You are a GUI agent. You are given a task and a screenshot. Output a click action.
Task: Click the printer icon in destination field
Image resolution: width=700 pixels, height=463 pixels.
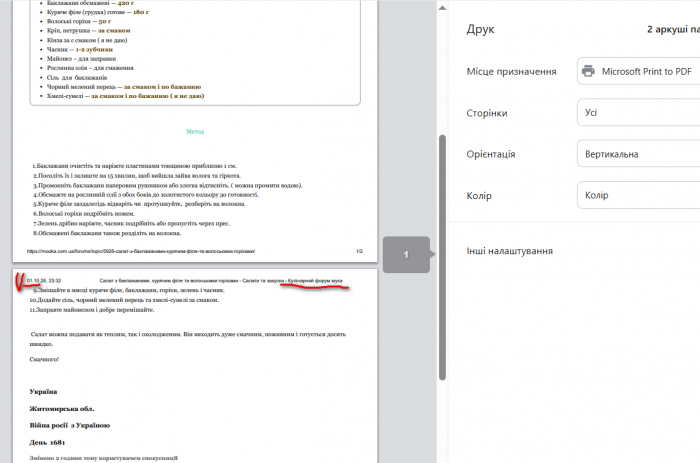pos(588,71)
